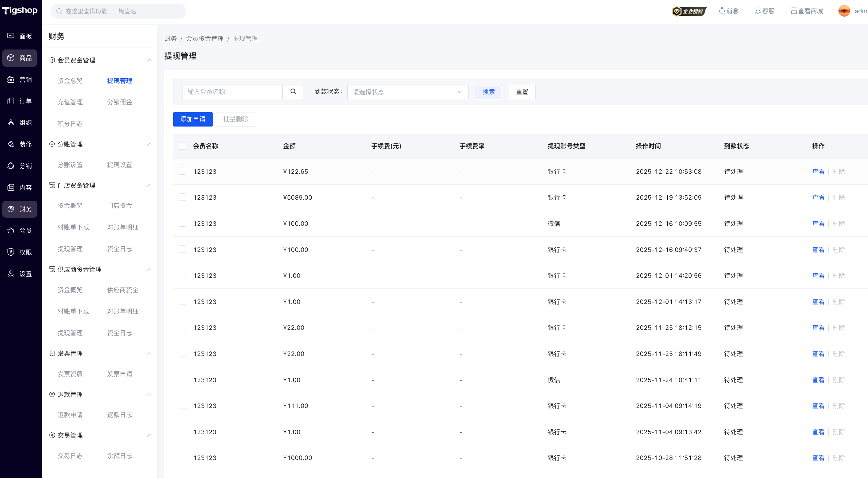Go to the 提现设置 menu item
868x478 pixels.
120,165
